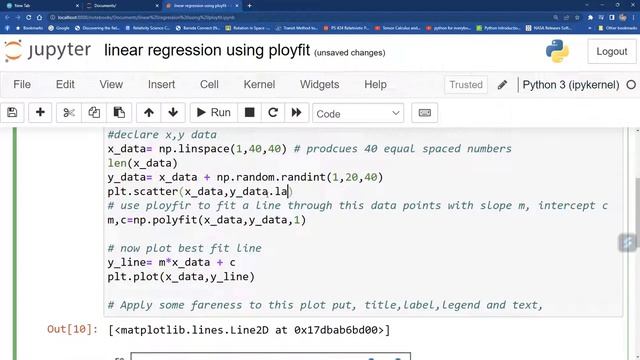The image size is (640, 360).
Task: Click the Trusted notebook indicator
Action: pos(466,85)
